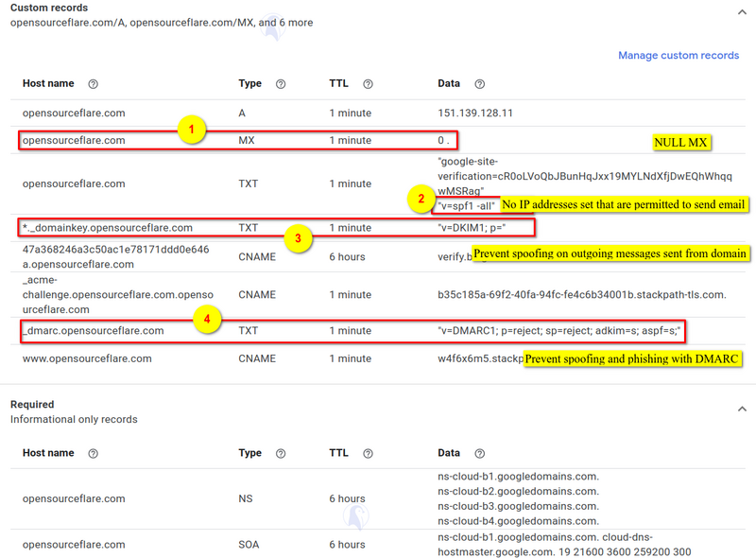This screenshot has width=756, height=558.
Task: Collapse the Required records section
Action: 741,409
